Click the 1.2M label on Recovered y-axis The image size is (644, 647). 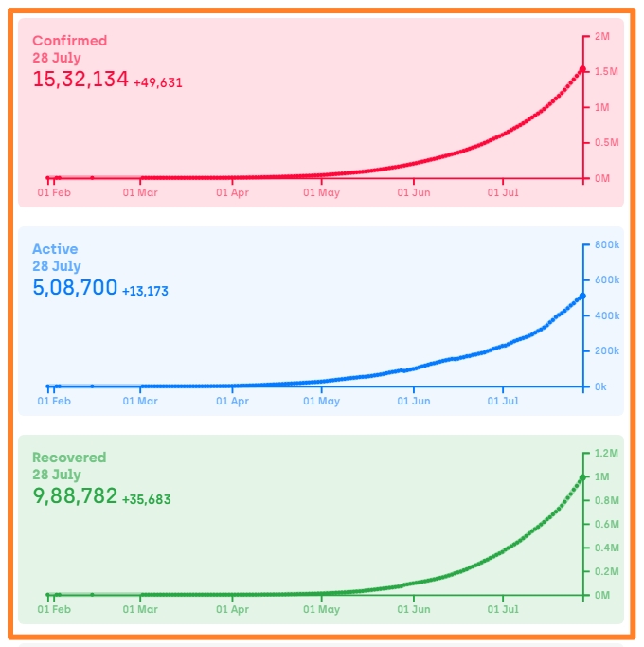pos(605,453)
